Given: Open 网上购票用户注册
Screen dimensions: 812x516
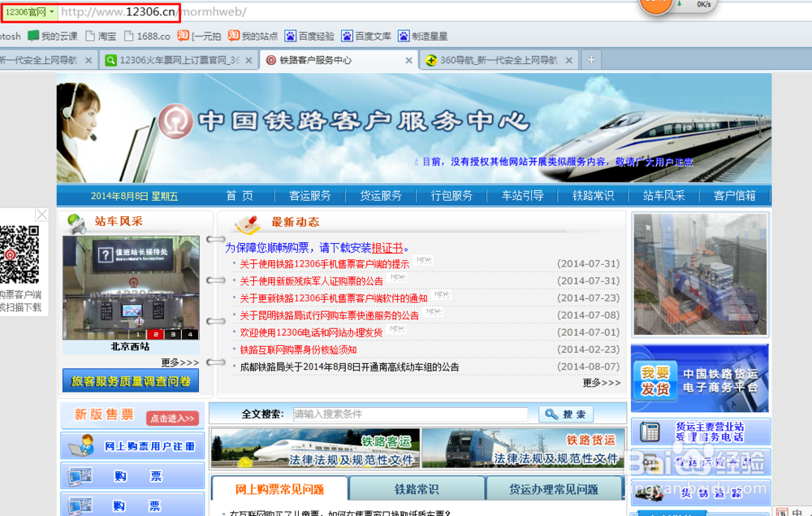Looking at the screenshot, I should 132,446.
